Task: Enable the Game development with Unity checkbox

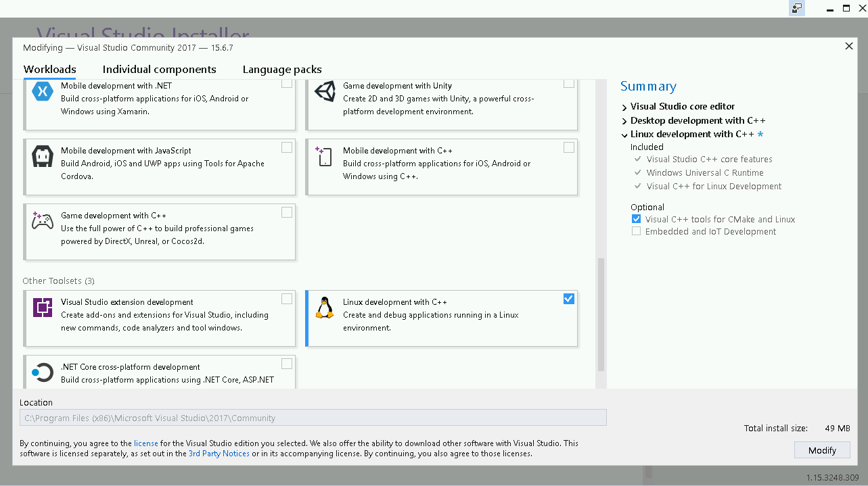Action: click(x=569, y=83)
